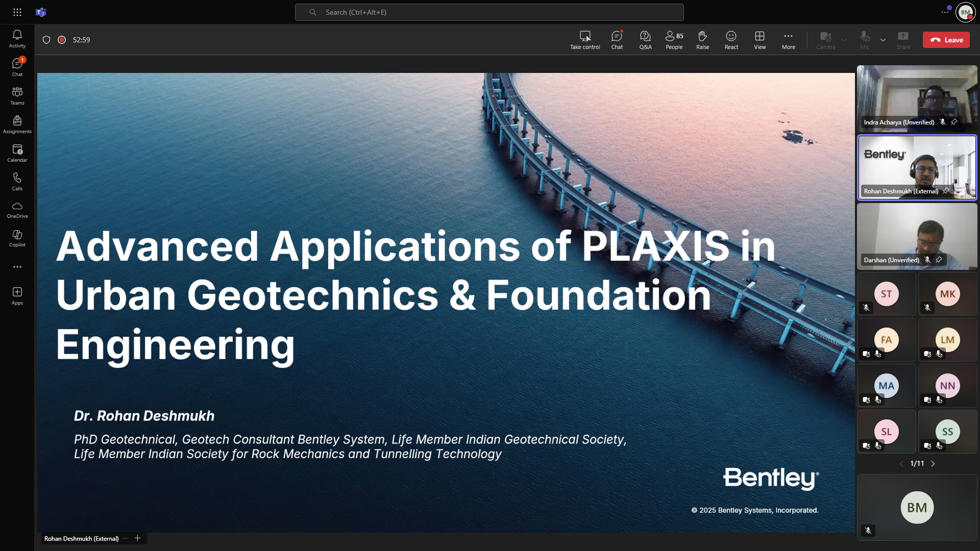Select Rohan Deshmukh's video tile

click(x=917, y=167)
